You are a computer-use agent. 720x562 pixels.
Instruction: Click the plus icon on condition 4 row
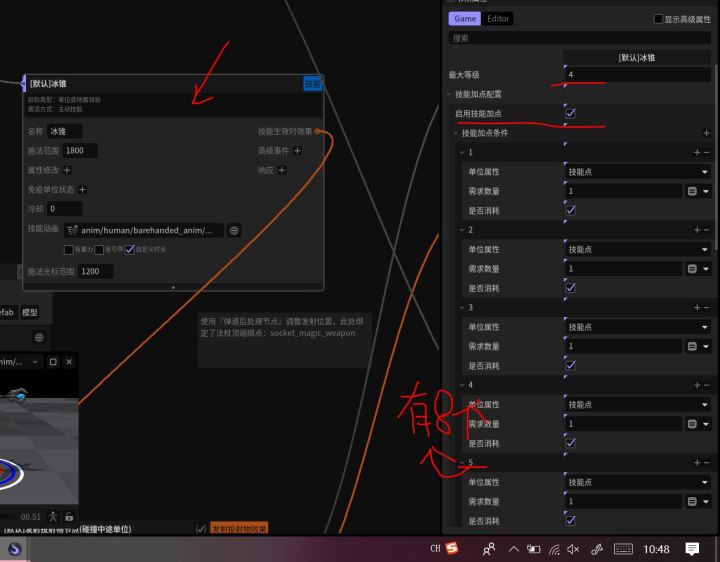tap(697, 385)
